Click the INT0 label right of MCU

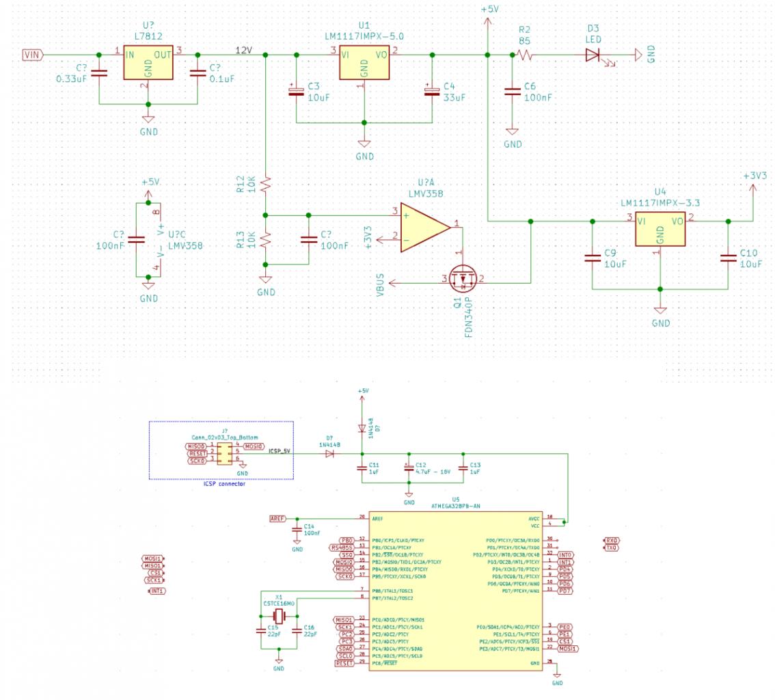click(x=565, y=555)
